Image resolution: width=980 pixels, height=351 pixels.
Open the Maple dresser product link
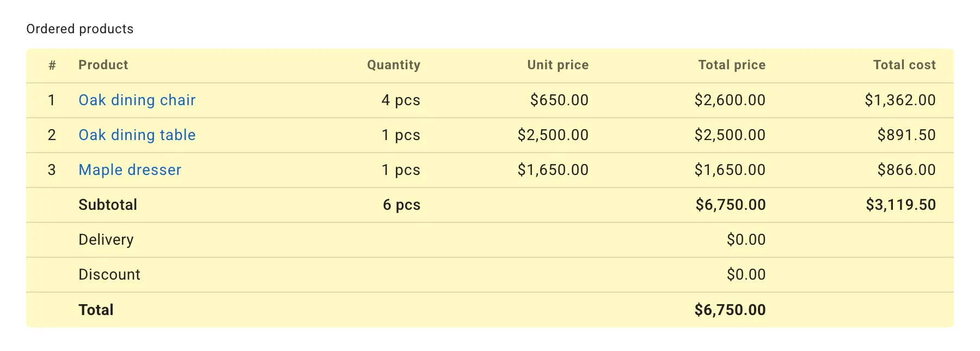(x=130, y=170)
